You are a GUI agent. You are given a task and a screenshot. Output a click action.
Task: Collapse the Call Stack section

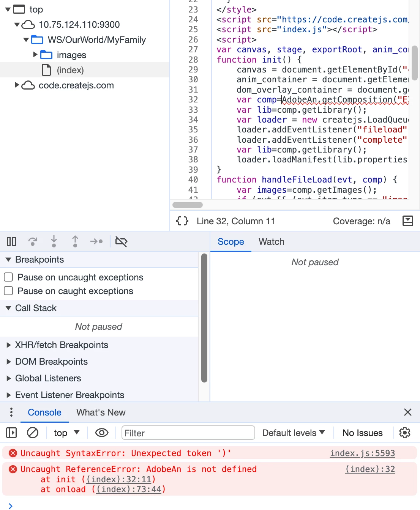coord(8,308)
